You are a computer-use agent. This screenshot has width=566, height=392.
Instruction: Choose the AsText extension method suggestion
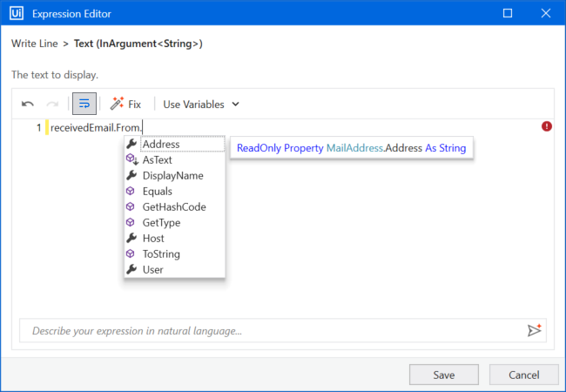point(158,159)
